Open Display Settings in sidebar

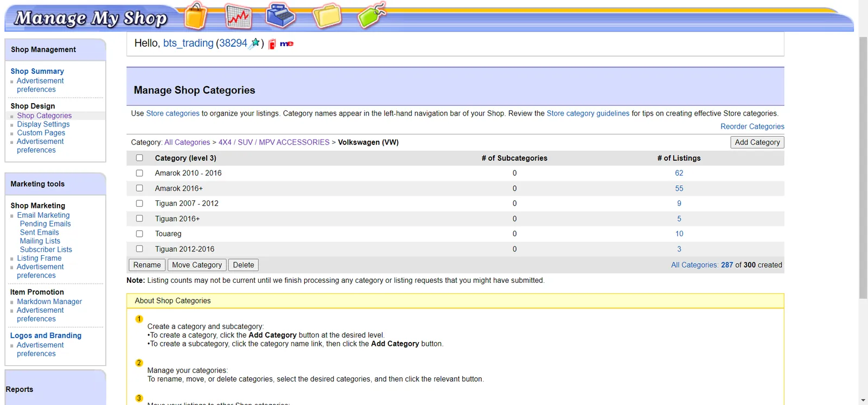pyautogui.click(x=43, y=124)
